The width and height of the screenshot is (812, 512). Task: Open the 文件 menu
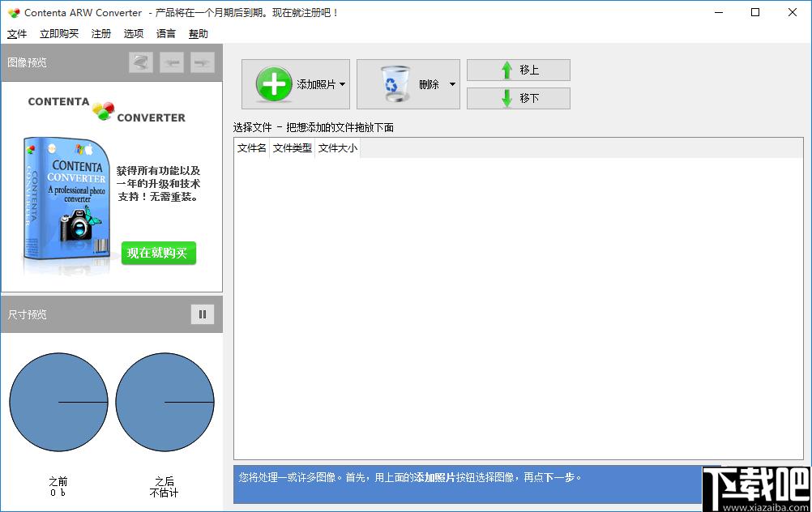(16, 34)
